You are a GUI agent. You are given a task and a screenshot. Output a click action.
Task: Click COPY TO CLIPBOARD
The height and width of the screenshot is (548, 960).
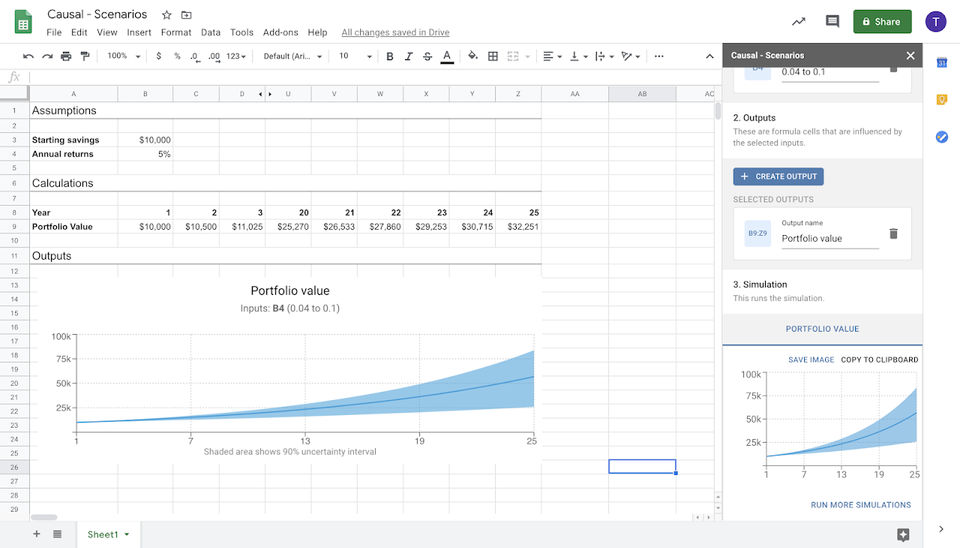879,359
